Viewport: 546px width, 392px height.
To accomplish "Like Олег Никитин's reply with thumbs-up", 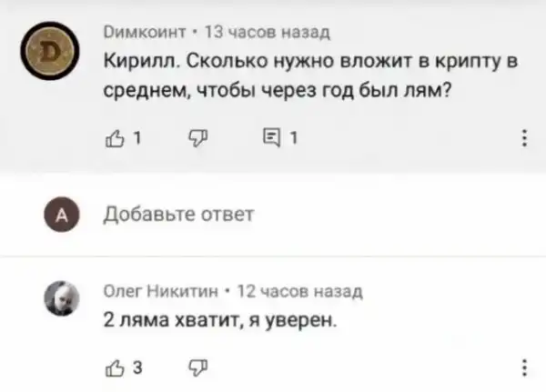I will pyautogui.click(x=113, y=369).
